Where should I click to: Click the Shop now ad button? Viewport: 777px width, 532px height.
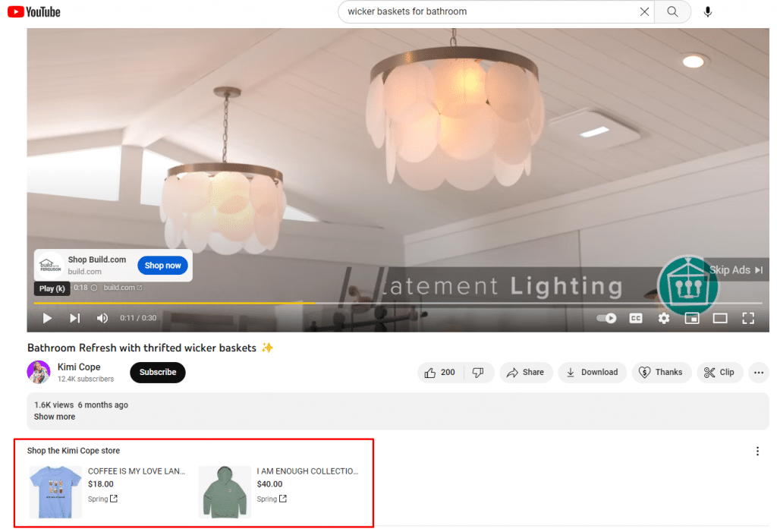point(163,266)
